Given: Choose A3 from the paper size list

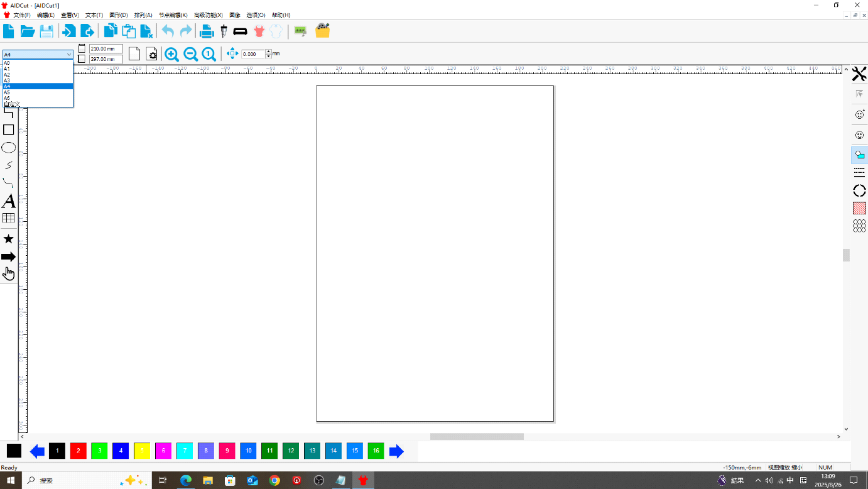Looking at the screenshot, I should coord(38,80).
